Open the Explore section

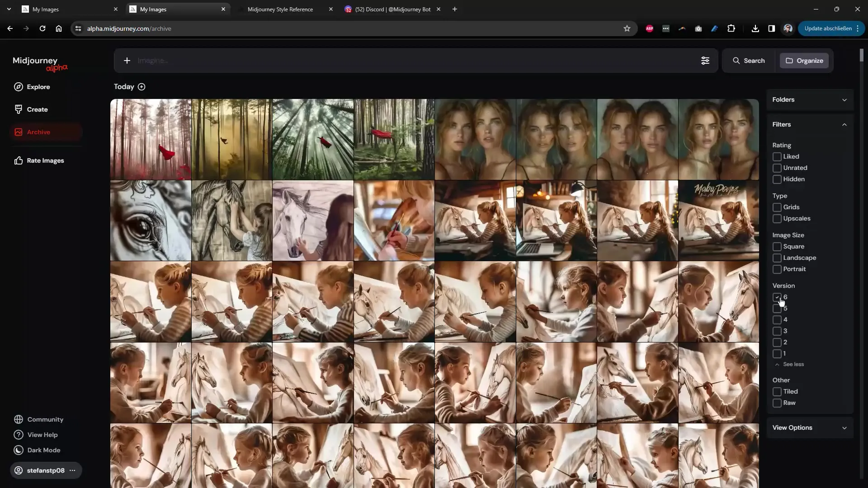pos(38,86)
